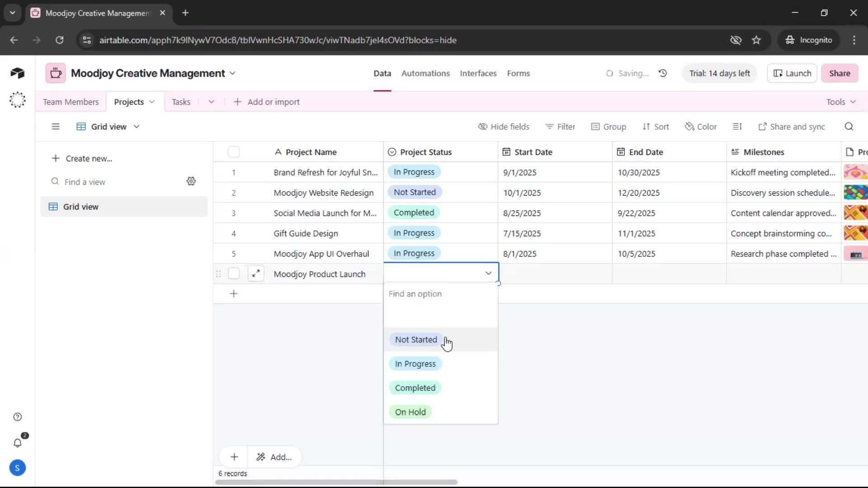868x488 pixels.
Task: Open notifications bell icon
Action: tap(17, 443)
